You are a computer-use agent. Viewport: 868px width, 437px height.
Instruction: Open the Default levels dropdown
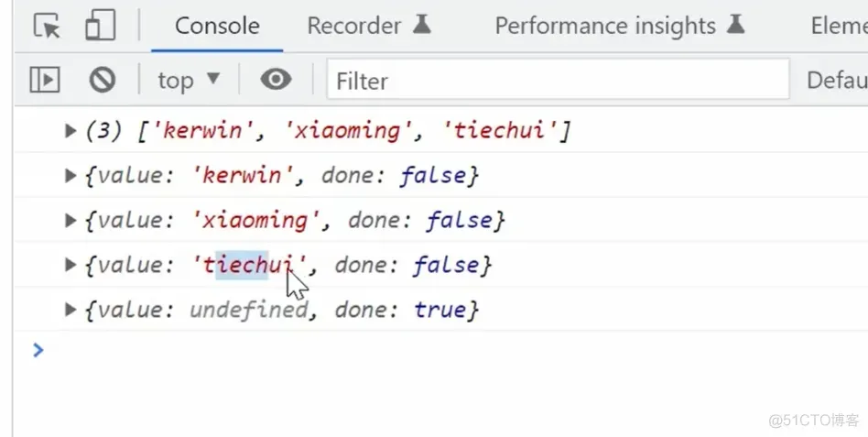tap(836, 81)
